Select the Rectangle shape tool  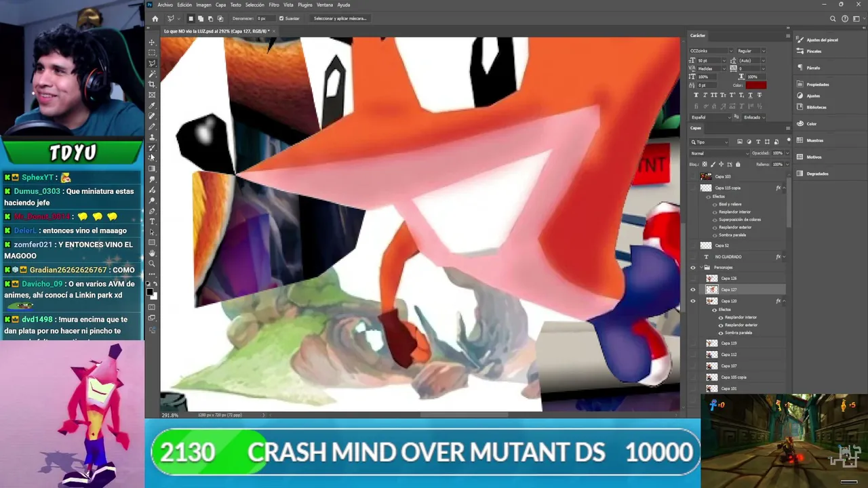click(x=152, y=243)
